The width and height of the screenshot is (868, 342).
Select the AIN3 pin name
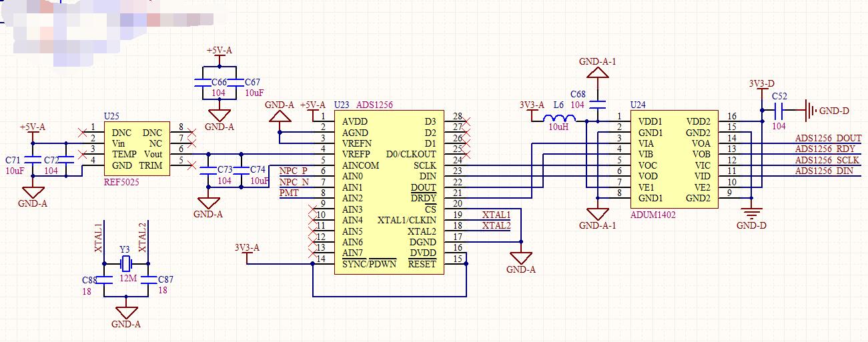click(352, 209)
